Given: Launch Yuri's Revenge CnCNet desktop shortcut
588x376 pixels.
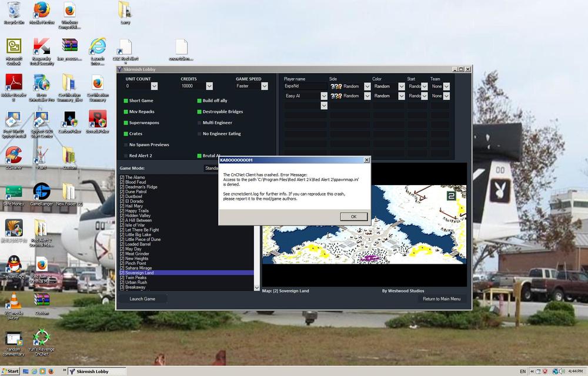Looking at the screenshot, I should pos(42,343).
